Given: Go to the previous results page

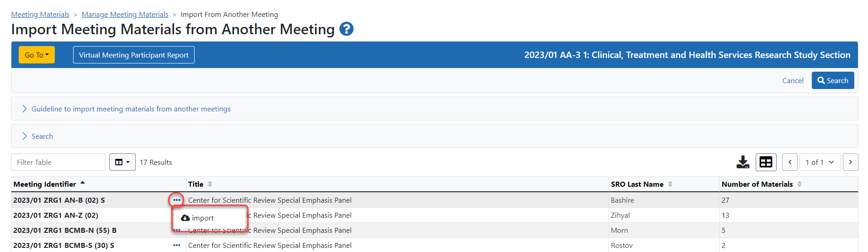Looking at the screenshot, I should click(790, 162).
